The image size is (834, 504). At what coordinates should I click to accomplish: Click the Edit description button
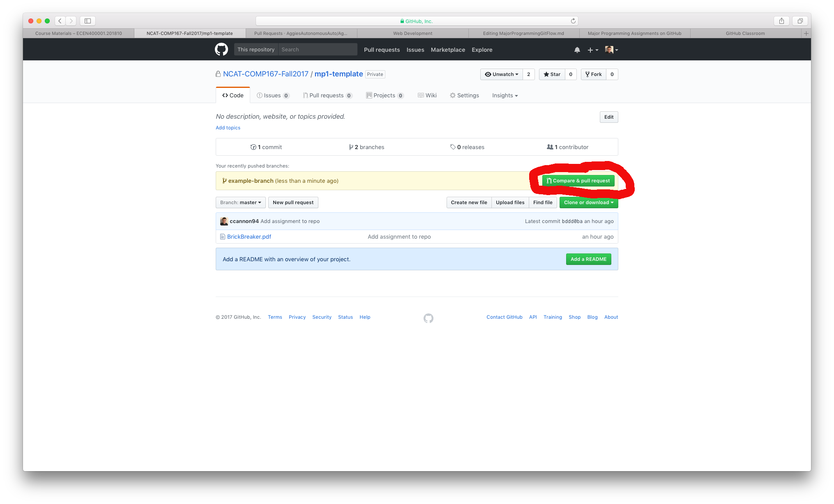(609, 117)
